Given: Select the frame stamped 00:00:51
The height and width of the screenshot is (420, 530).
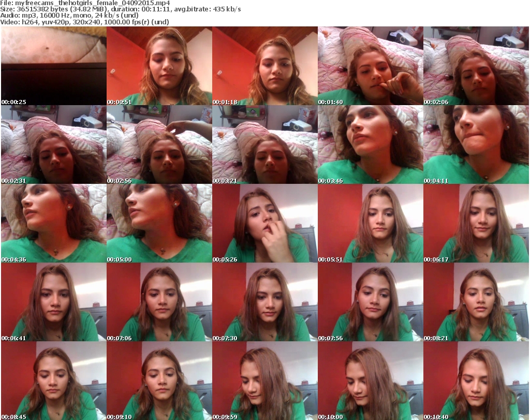Looking at the screenshot, I should 159,66.
